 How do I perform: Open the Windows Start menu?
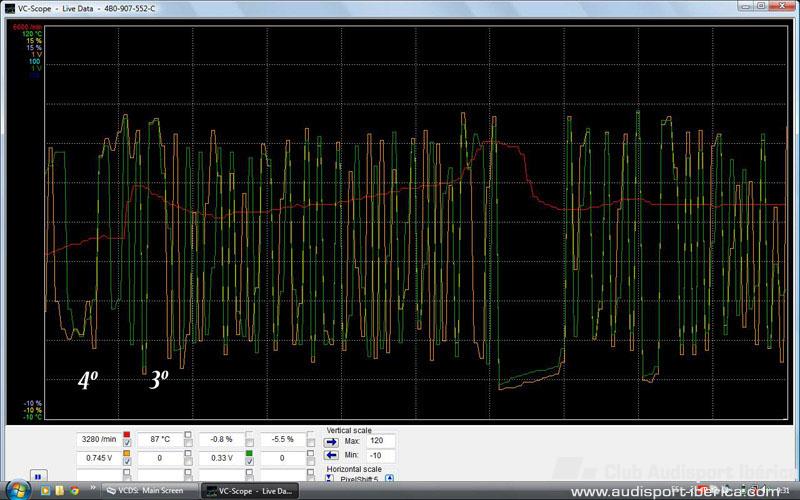point(18,490)
